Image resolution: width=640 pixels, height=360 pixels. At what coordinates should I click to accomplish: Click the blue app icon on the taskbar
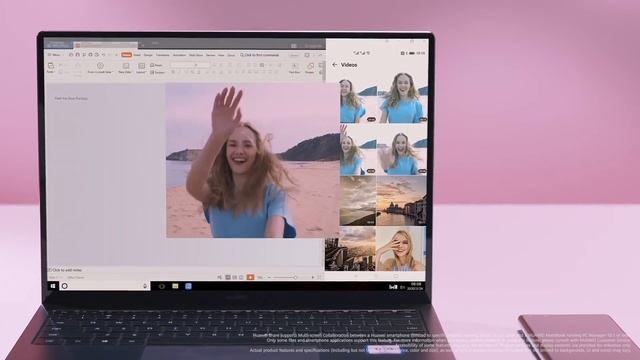(x=189, y=287)
